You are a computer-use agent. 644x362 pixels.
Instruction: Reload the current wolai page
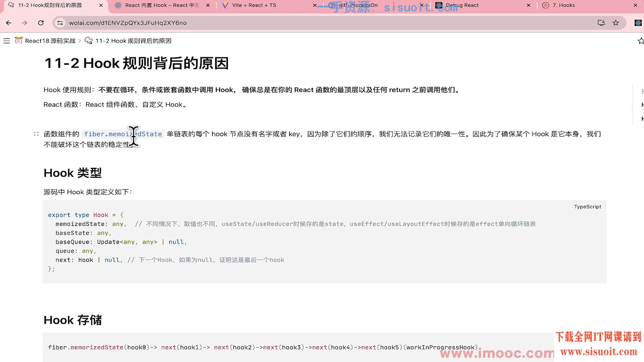(41, 23)
